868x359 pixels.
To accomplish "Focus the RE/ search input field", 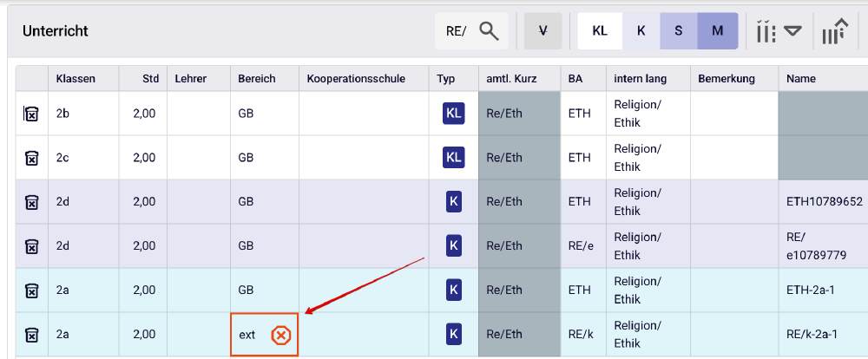I will 457,31.
